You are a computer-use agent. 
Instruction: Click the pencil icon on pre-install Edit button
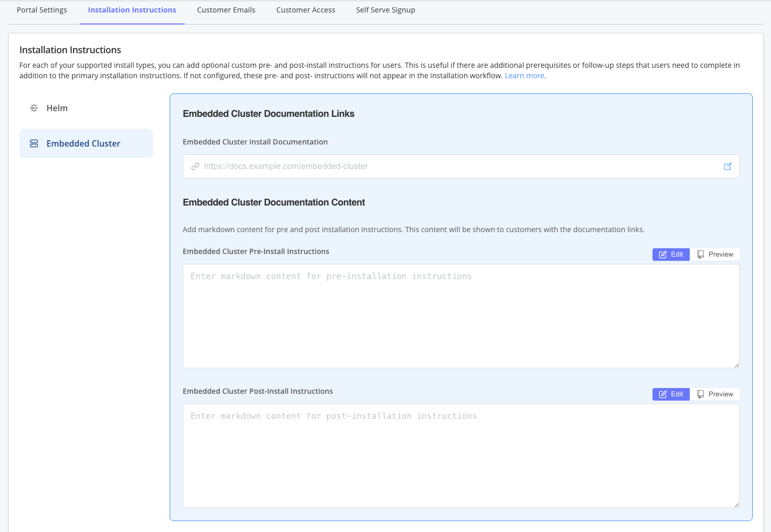click(663, 254)
